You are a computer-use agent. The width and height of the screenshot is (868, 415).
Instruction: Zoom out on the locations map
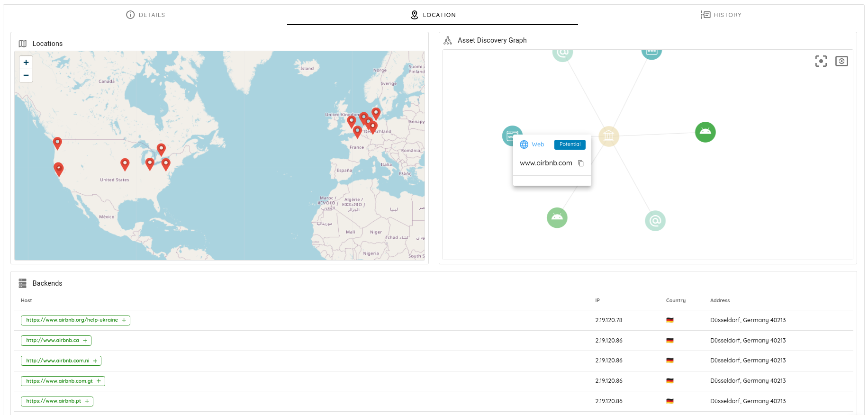tap(26, 75)
